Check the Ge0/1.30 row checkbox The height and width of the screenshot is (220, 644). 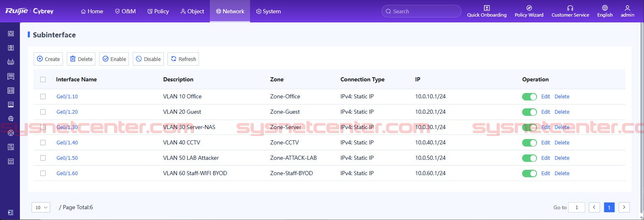pyautogui.click(x=43, y=127)
